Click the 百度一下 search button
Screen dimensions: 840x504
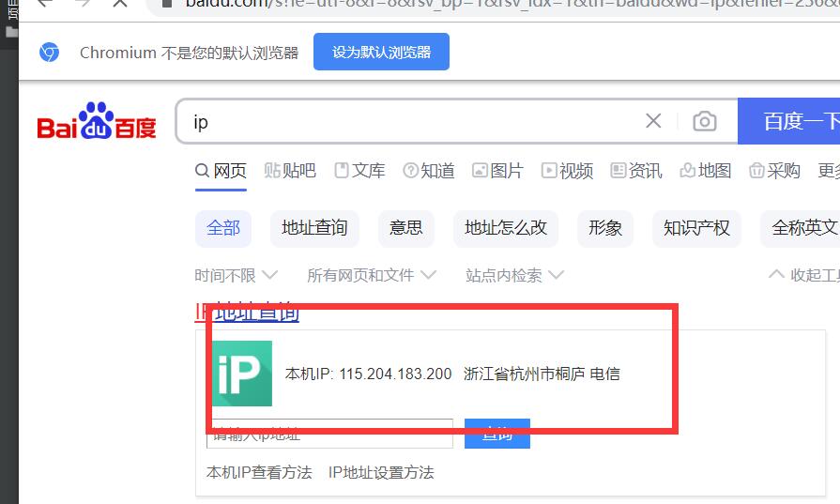click(x=788, y=121)
